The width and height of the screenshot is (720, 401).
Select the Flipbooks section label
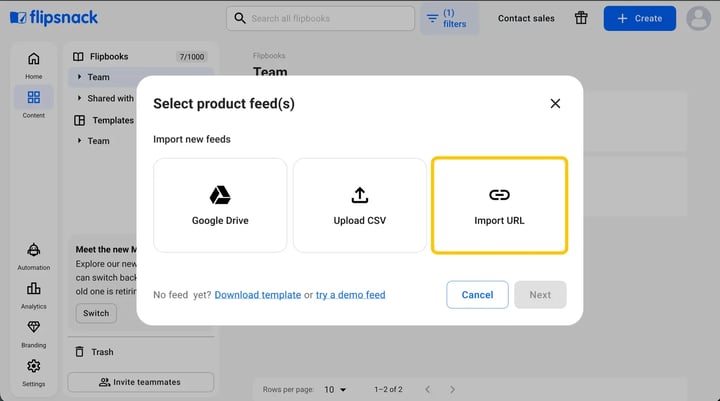tap(109, 56)
